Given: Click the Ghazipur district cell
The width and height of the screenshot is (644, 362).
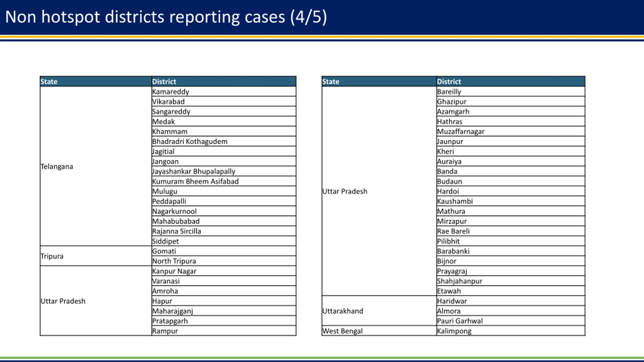Looking at the screenshot, I should [x=511, y=102].
